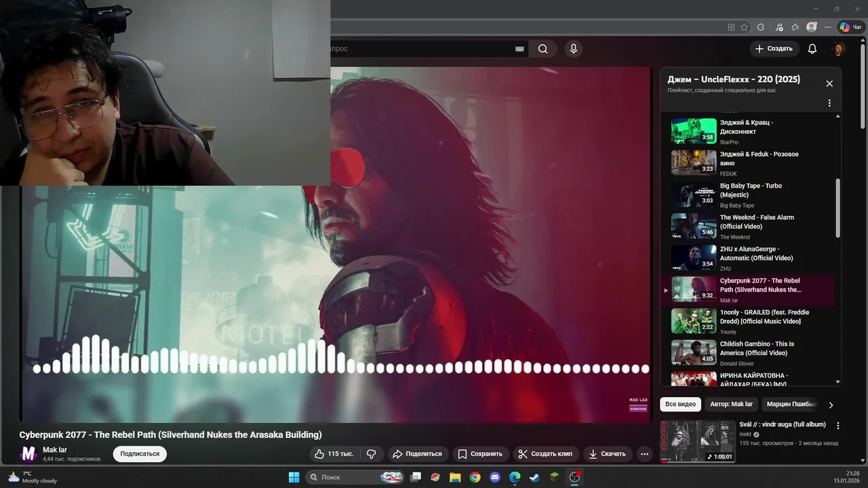Click the playlist scrollbar thumb
Screen dimensions: 868x488
(x=837, y=208)
